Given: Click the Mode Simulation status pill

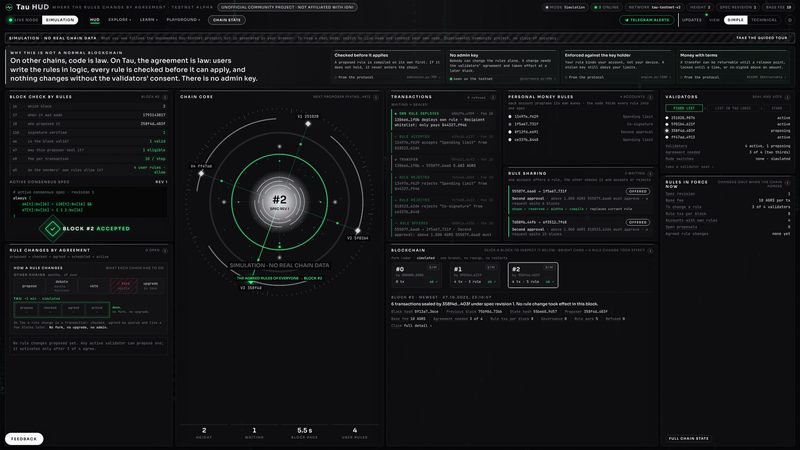Looking at the screenshot, I should point(565,7).
